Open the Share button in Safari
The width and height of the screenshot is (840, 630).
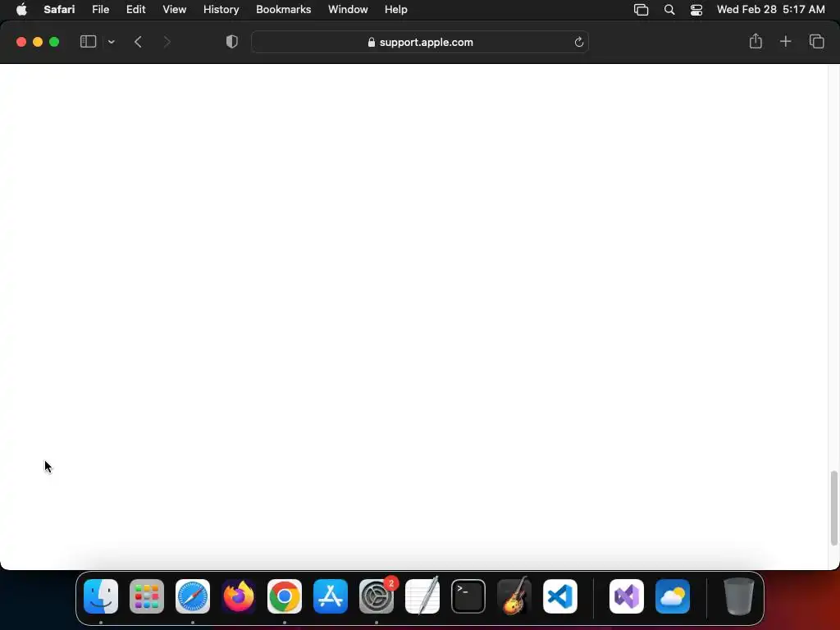756,41
